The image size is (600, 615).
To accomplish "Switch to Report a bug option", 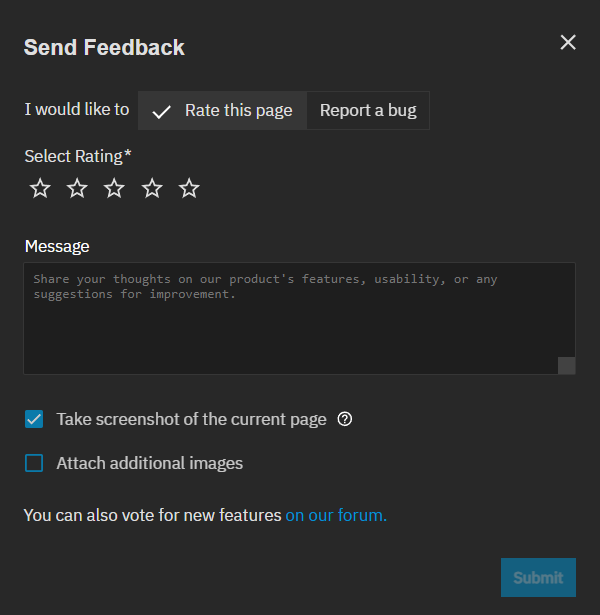I will 368,110.
